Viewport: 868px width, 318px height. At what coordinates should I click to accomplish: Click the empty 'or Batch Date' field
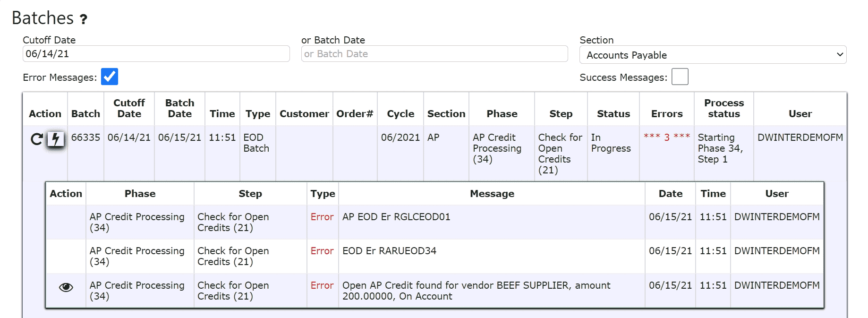pos(434,54)
